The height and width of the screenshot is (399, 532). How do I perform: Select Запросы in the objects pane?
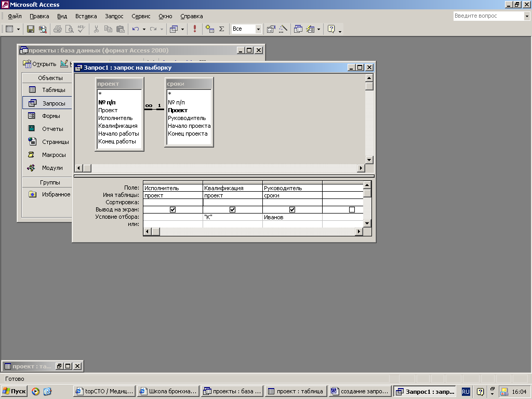click(x=47, y=103)
